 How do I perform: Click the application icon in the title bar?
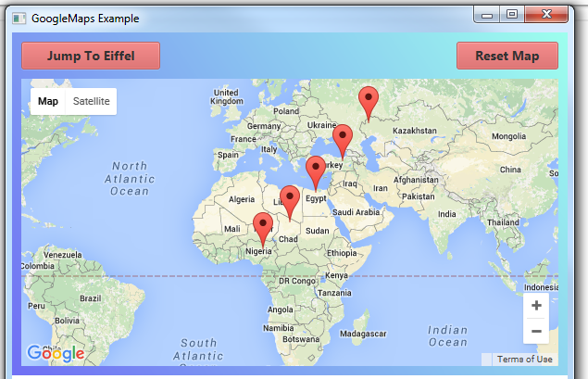coord(19,18)
